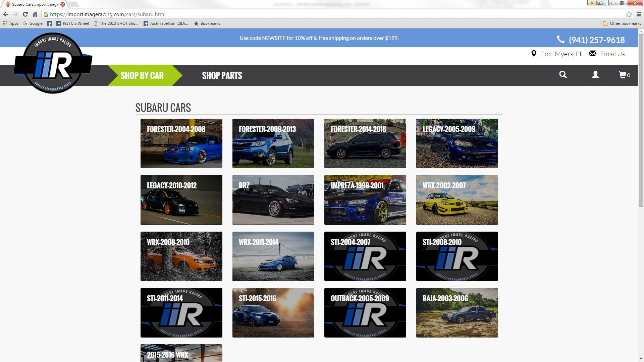Viewport: 644px width, 362px height.
Task: Click scrollbar up arrow
Action: [641, 31]
